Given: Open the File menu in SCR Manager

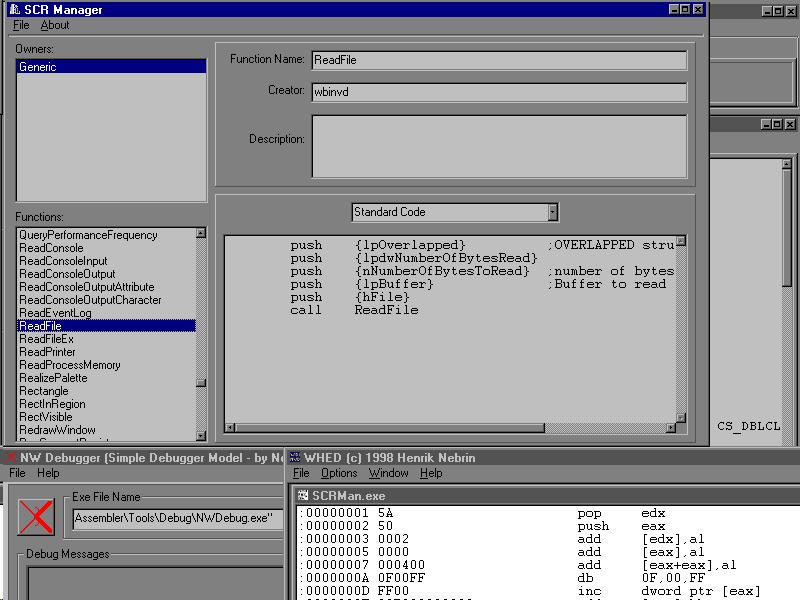Looking at the screenshot, I should [x=21, y=25].
